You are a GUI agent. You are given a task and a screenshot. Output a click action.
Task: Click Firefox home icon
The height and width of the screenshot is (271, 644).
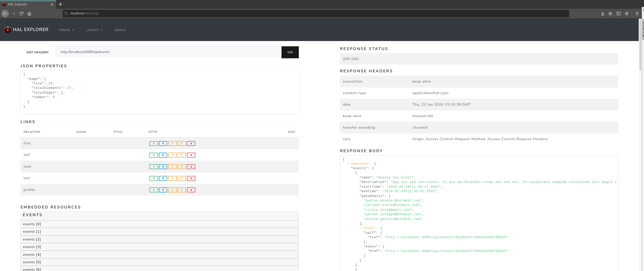tap(29, 14)
